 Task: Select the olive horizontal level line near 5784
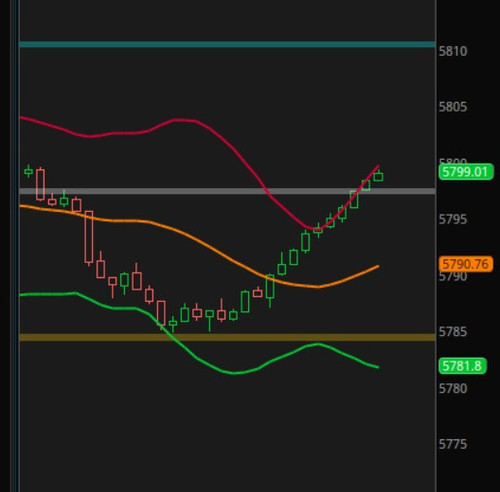pos(227,337)
